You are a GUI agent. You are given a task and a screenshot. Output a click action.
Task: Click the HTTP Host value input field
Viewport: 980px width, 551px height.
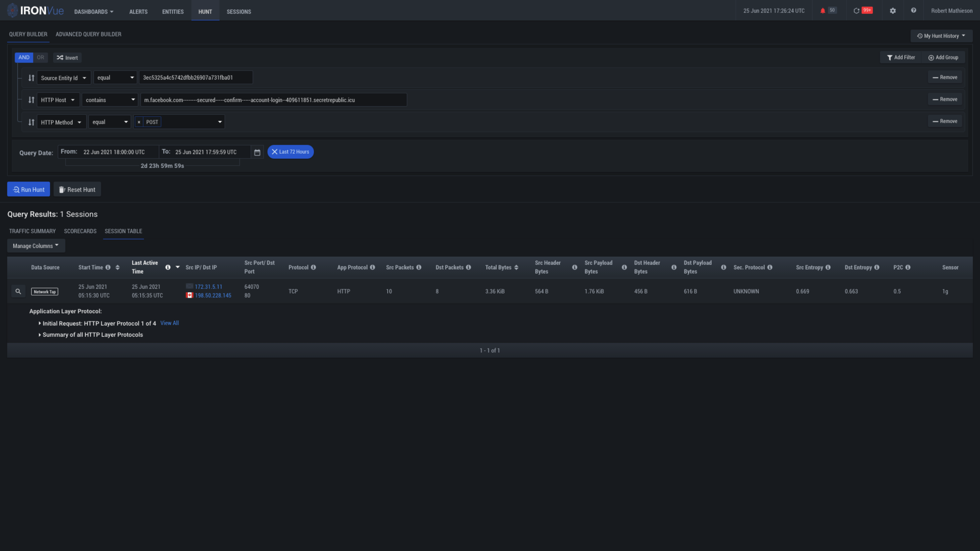coord(273,100)
